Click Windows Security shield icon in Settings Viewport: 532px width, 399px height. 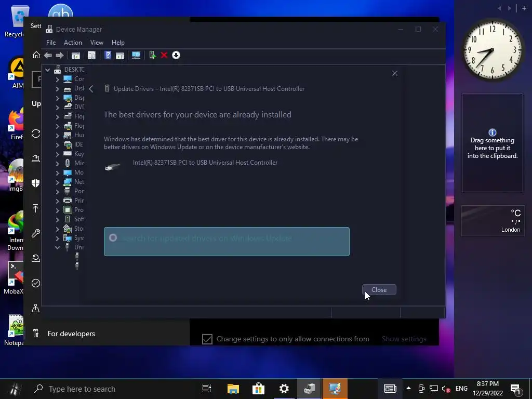[36, 183]
